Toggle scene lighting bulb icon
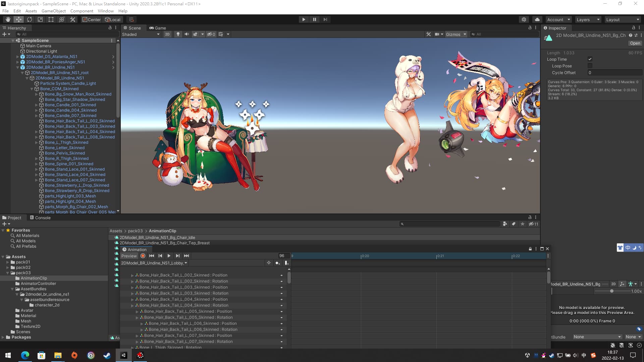 coord(178,34)
